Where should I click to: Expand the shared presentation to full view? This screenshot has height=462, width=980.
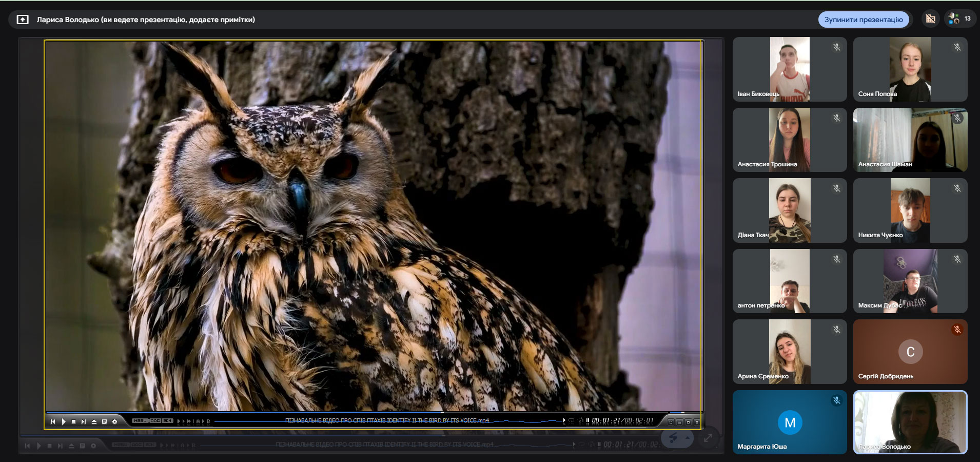pos(708,438)
